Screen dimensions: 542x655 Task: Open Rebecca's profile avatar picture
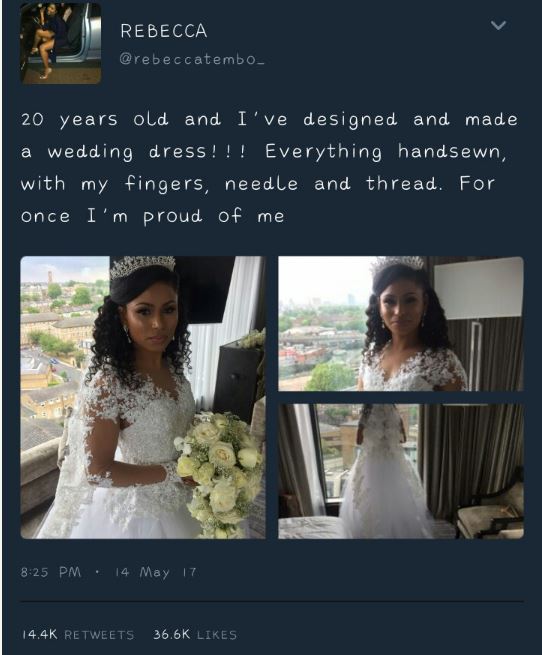(x=61, y=43)
